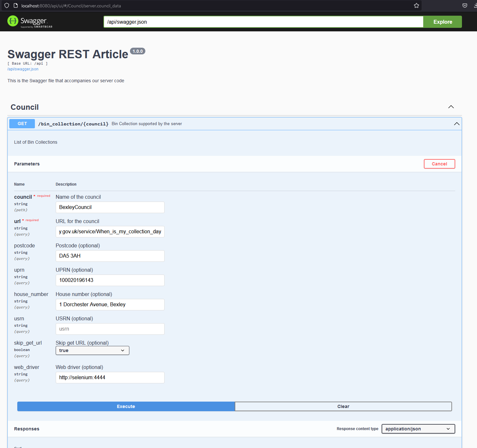Viewport: 477px width, 448px height.
Task: Collapse the GET bin_collection operation arrow
Action: point(457,124)
